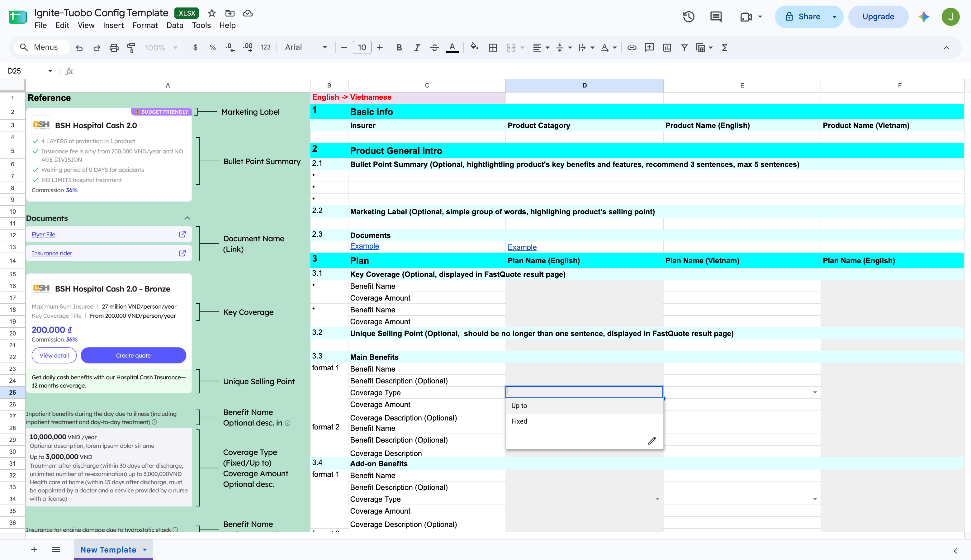Toggle italic formatting
971x560 pixels.
(x=417, y=48)
